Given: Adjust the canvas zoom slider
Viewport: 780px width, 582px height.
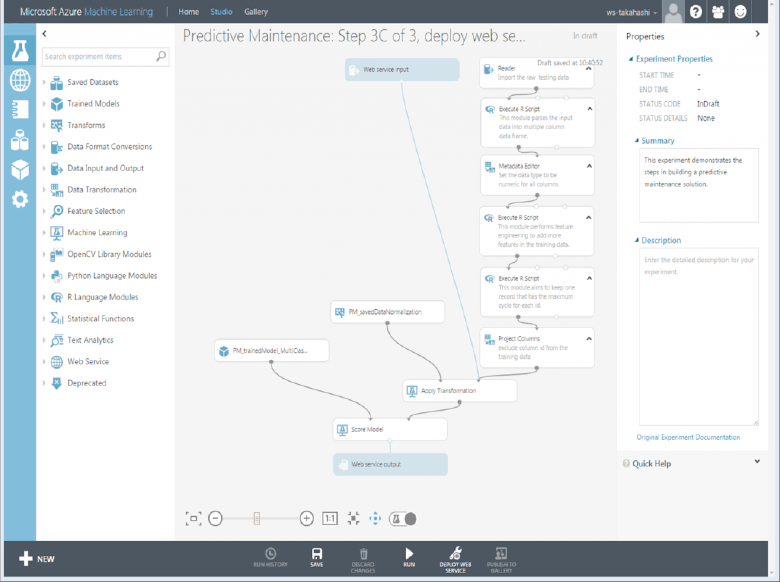Looking at the screenshot, I should tap(257, 519).
